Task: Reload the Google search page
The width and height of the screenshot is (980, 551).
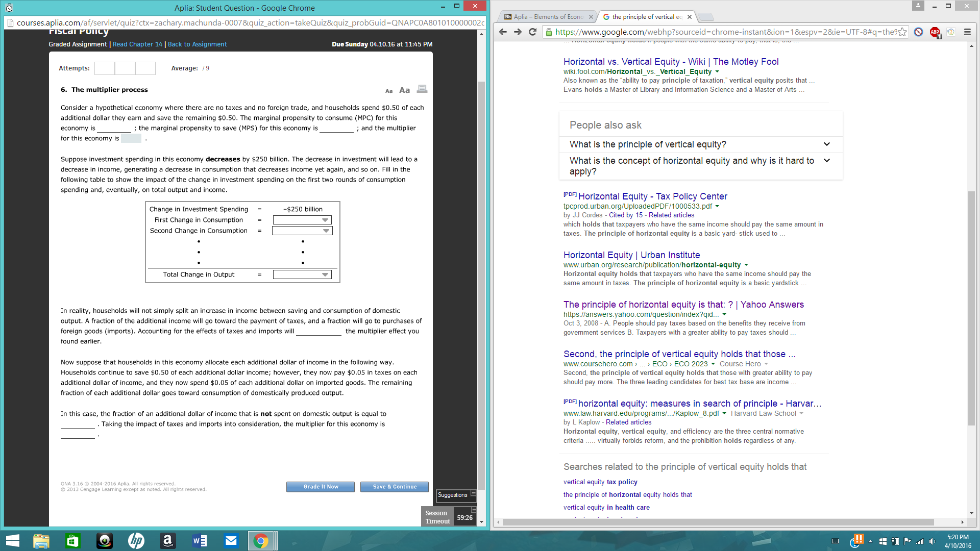Action: (532, 32)
